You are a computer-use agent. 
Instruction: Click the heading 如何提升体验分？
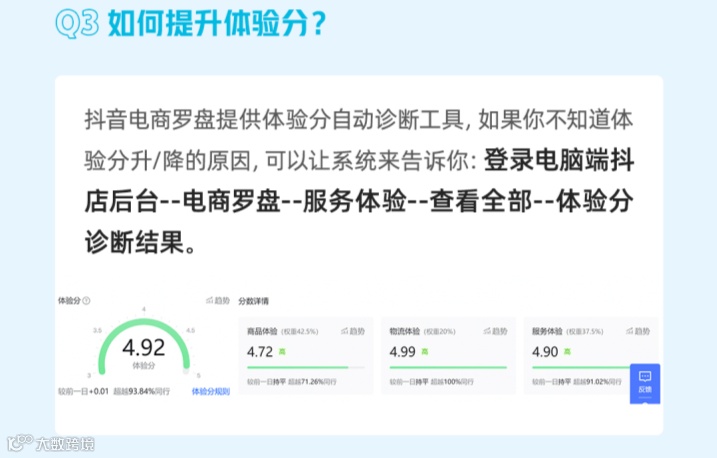pyautogui.click(x=217, y=23)
